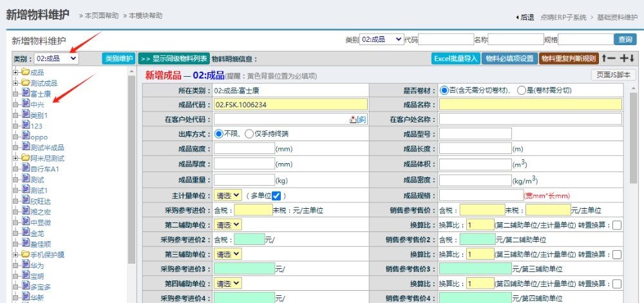Open the left panel 类别 02:成品 dropdown
Viewport: 644px width, 303px height.
click(56, 59)
